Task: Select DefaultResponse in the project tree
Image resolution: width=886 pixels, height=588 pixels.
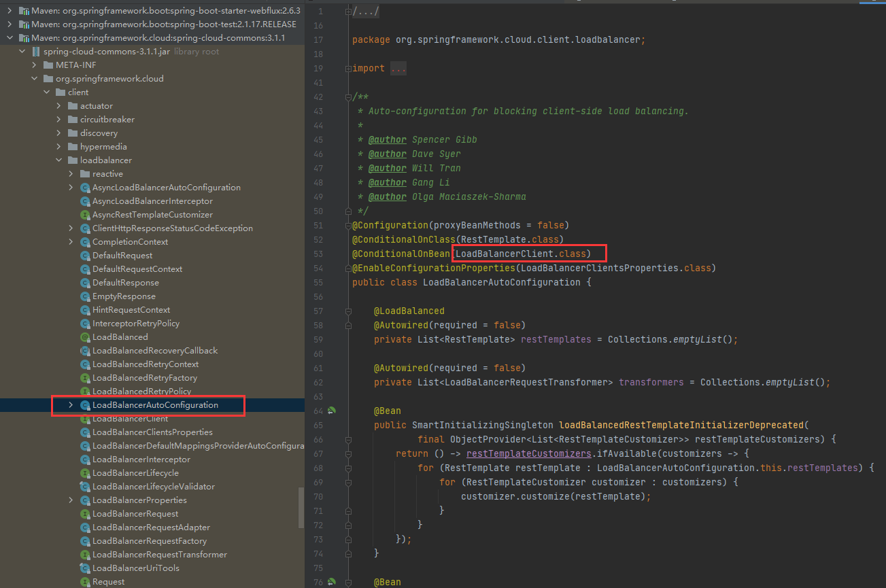Action: click(x=126, y=283)
